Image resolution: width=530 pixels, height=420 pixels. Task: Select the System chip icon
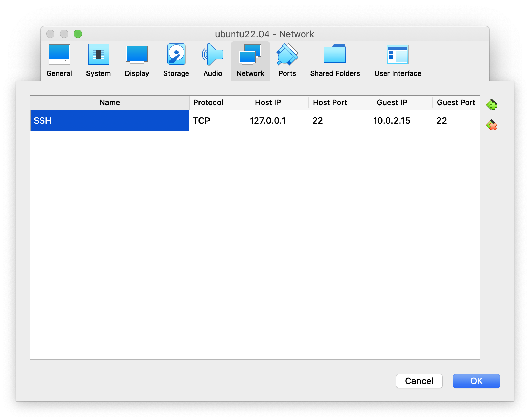point(98,55)
